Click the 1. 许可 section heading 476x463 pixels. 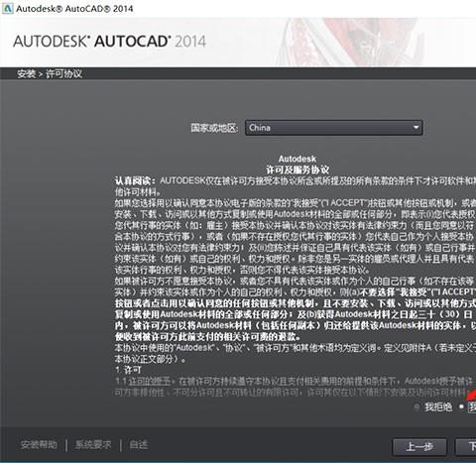coord(129,370)
